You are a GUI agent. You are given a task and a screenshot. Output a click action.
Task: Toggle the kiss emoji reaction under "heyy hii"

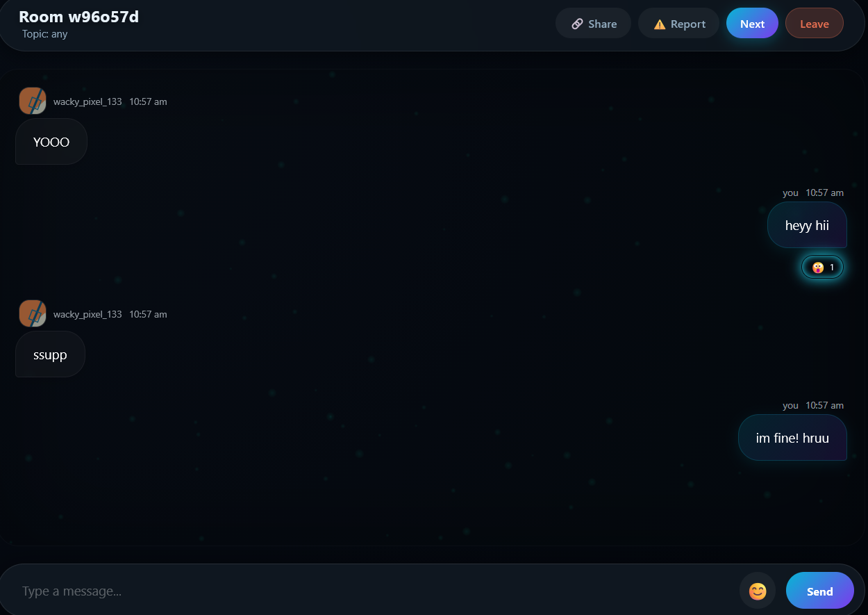point(817,267)
